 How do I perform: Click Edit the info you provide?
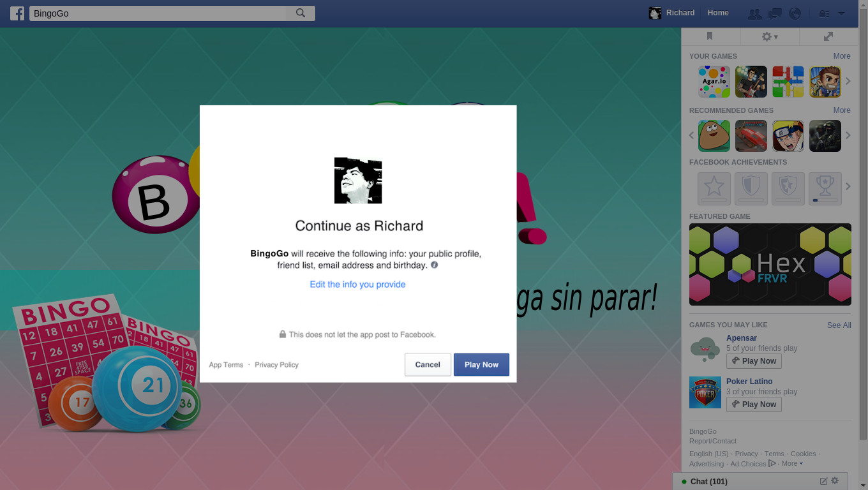pyautogui.click(x=357, y=285)
